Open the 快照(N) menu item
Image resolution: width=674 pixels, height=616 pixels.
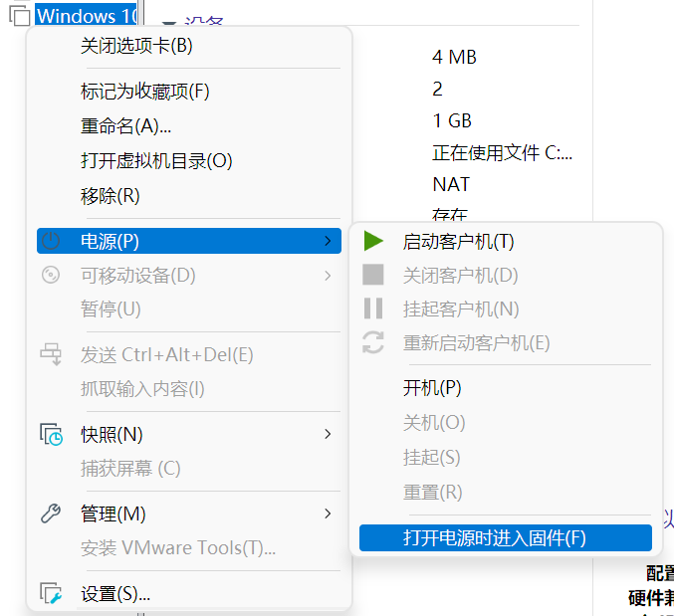click(x=189, y=434)
